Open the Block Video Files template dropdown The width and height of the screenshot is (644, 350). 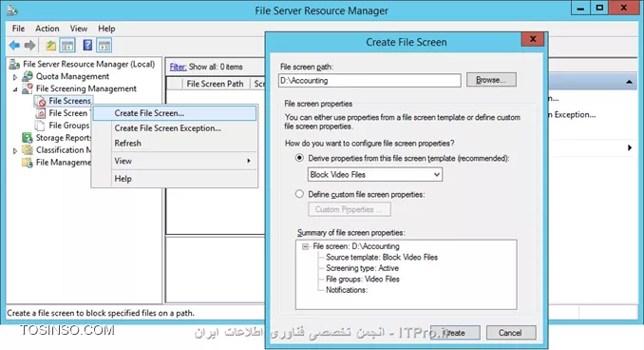point(437,174)
